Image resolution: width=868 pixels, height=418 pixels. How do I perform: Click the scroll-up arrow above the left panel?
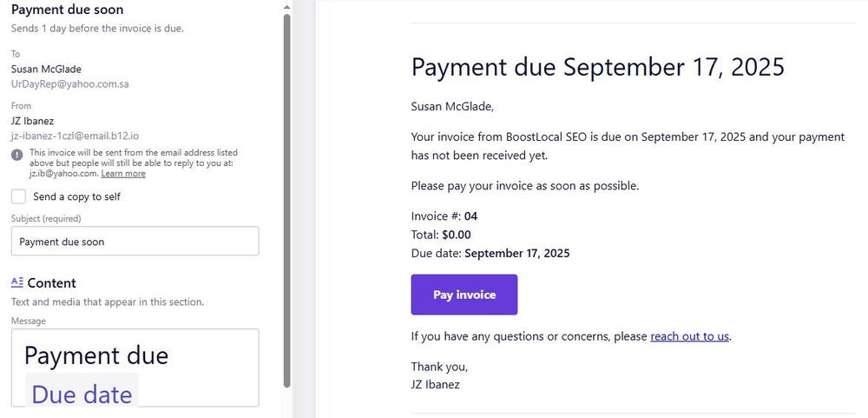[286, 6]
